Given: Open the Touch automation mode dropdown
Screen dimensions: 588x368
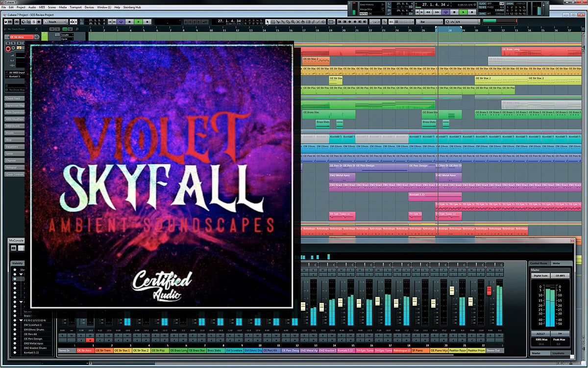Looking at the screenshot, I should point(55,22).
